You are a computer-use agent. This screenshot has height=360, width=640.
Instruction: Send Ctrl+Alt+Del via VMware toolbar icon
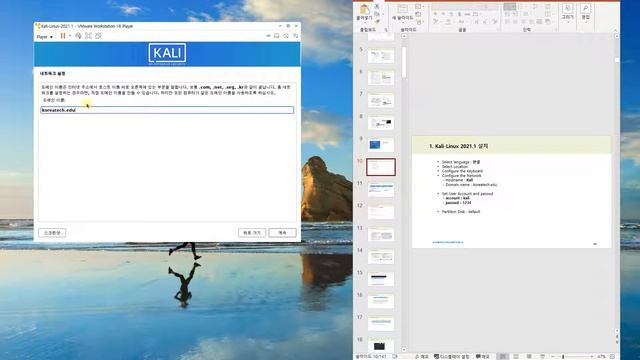point(78,36)
